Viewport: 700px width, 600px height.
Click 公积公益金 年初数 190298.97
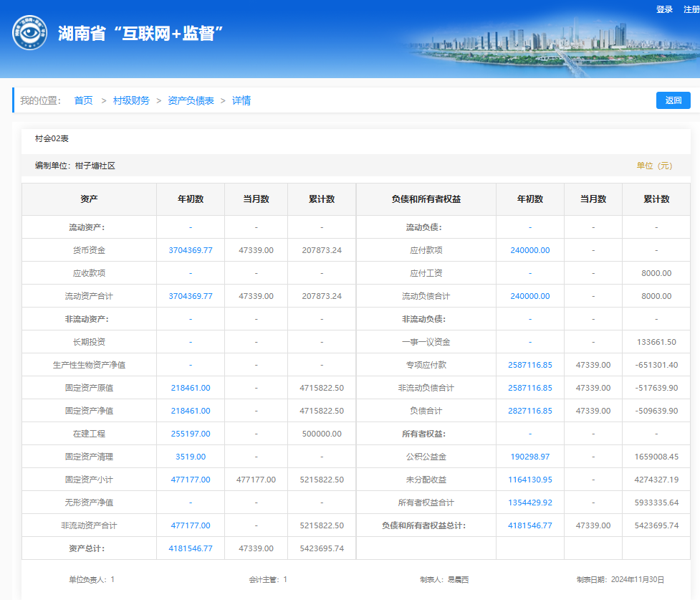pyautogui.click(x=530, y=457)
